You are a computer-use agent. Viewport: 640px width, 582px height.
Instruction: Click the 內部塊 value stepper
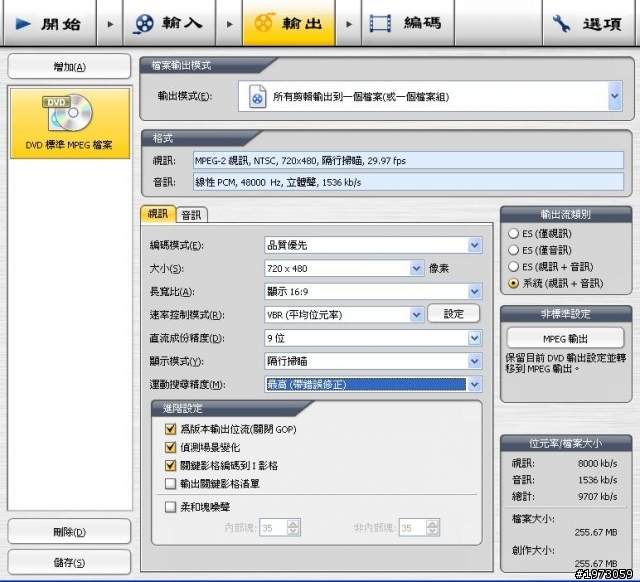(x=293, y=528)
